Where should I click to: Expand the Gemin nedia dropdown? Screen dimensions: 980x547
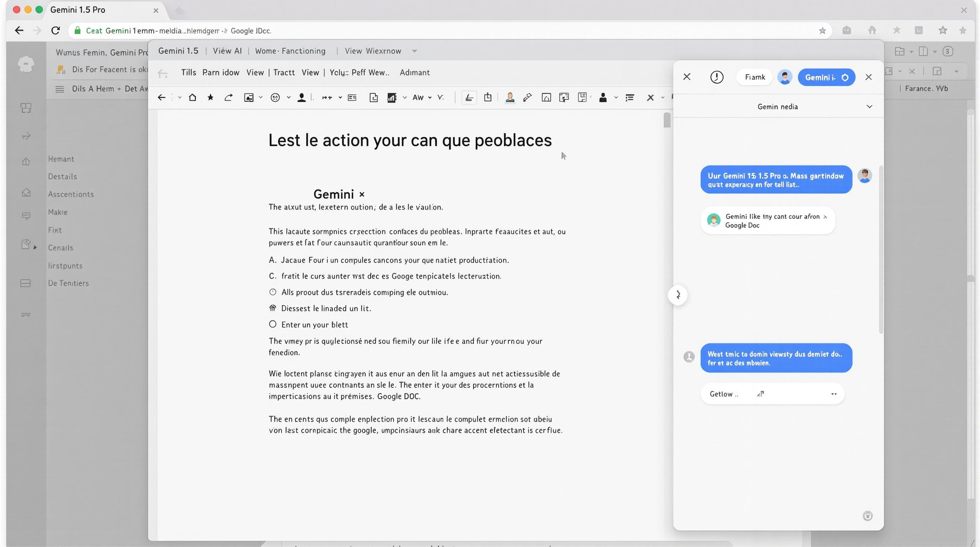869,106
